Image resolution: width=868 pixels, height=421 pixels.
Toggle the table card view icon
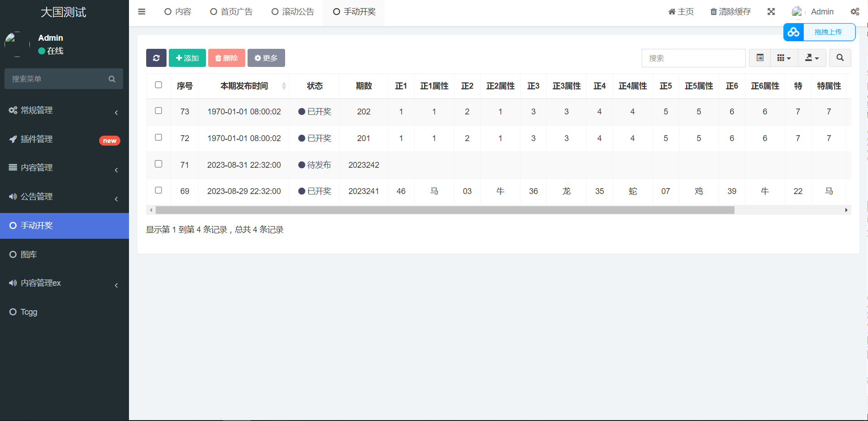pos(760,58)
